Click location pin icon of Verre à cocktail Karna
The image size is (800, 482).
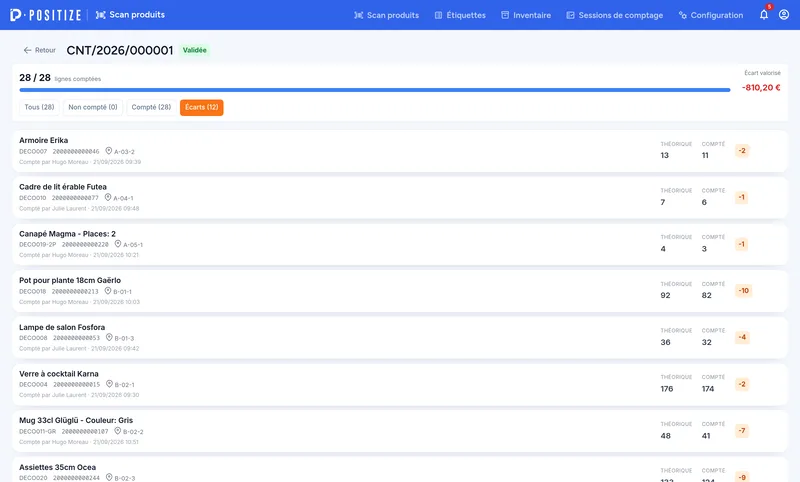click(x=109, y=384)
